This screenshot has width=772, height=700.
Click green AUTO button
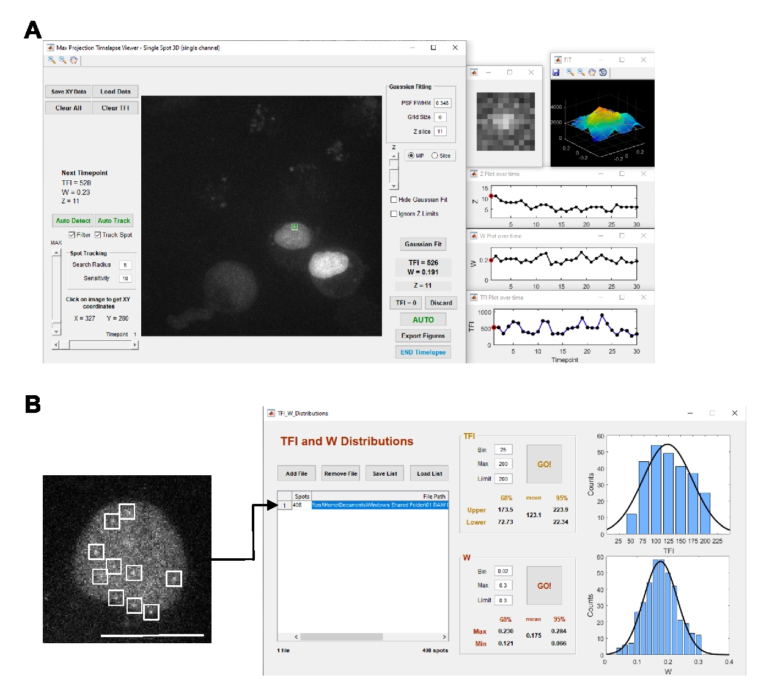point(423,319)
